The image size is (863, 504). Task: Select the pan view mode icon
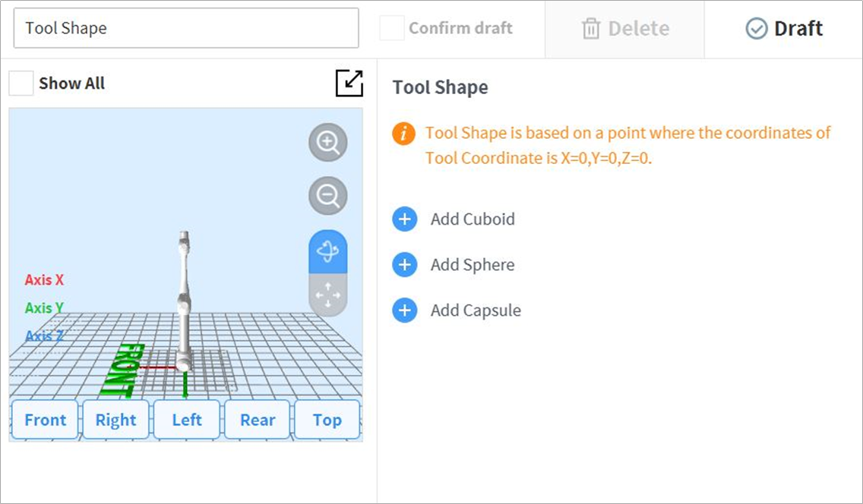pos(328,294)
